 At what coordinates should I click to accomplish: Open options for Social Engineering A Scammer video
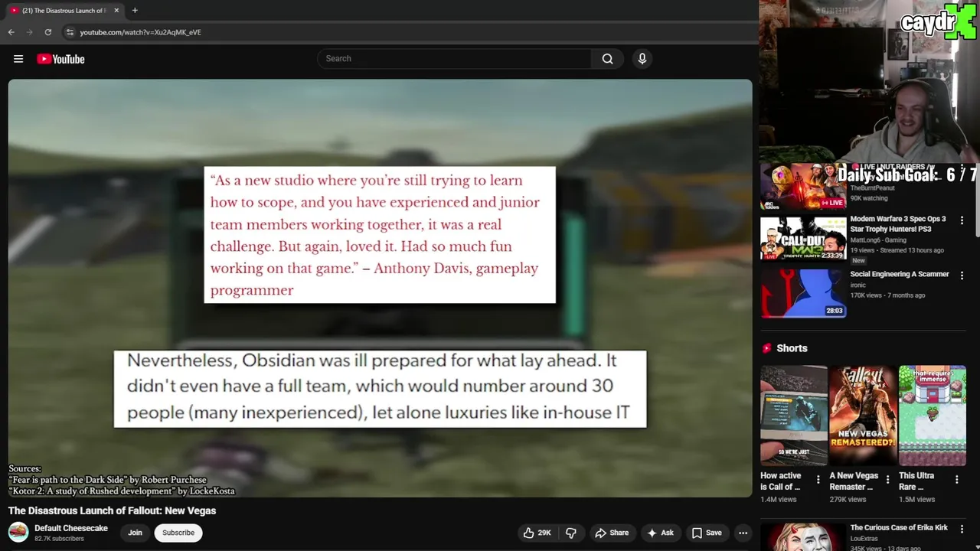pos(962,275)
